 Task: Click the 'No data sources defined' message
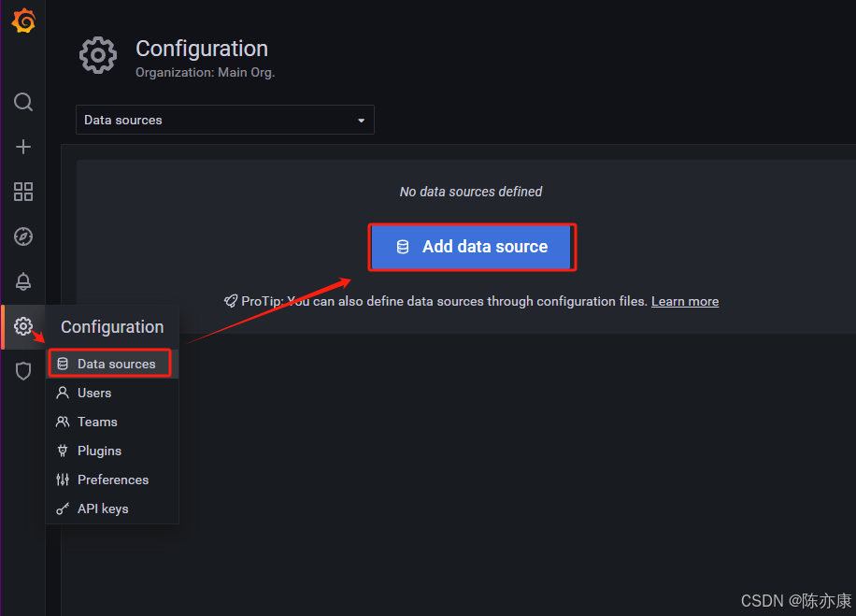(471, 192)
